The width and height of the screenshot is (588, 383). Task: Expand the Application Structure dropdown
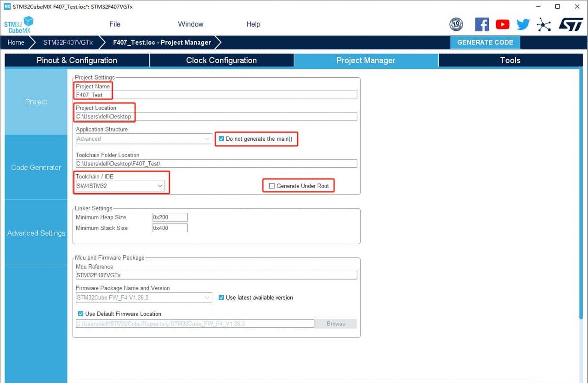click(x=143, y=139)
